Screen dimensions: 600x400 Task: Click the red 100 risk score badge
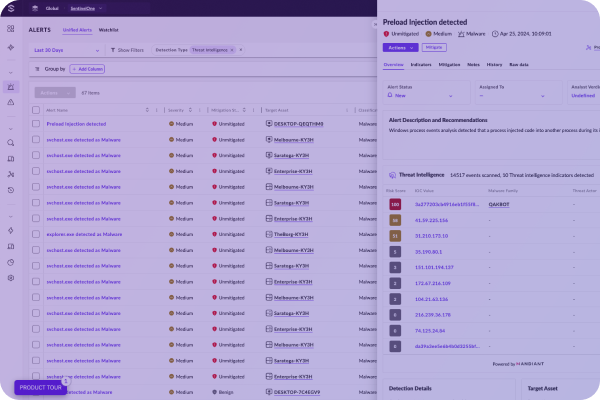click(x=395, y=204)
